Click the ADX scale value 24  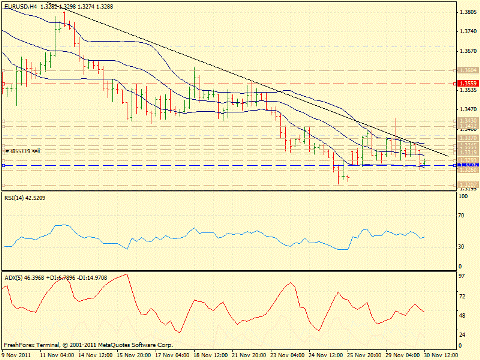click(x=462, y=334)
